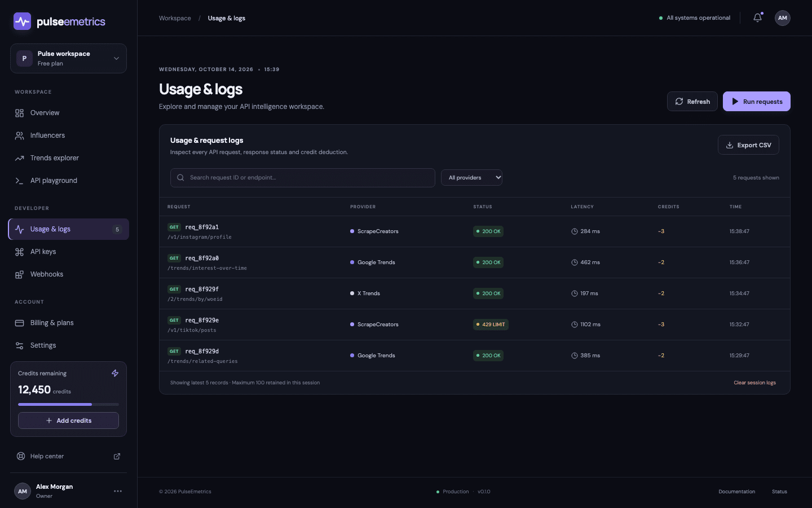Click the clock icon beside 1102 ms
The height and width of the screenshot is (508, 812).
pyautogui.click(x=575, y=325)
